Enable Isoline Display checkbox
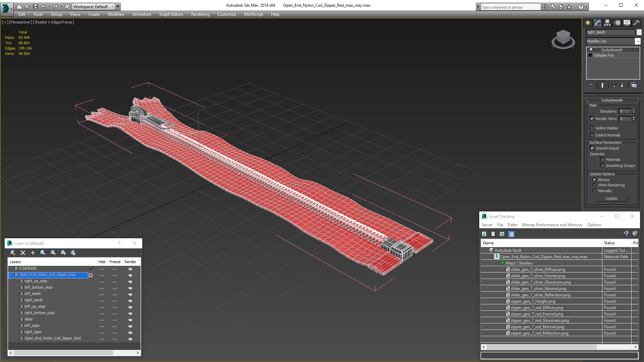The width and height of the screenshot is (644, 362). pos(592,128)
